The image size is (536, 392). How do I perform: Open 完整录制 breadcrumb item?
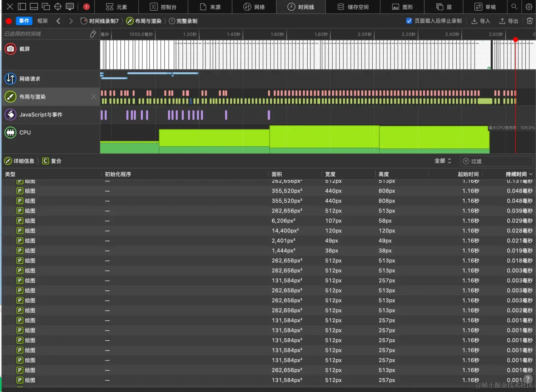183,21
